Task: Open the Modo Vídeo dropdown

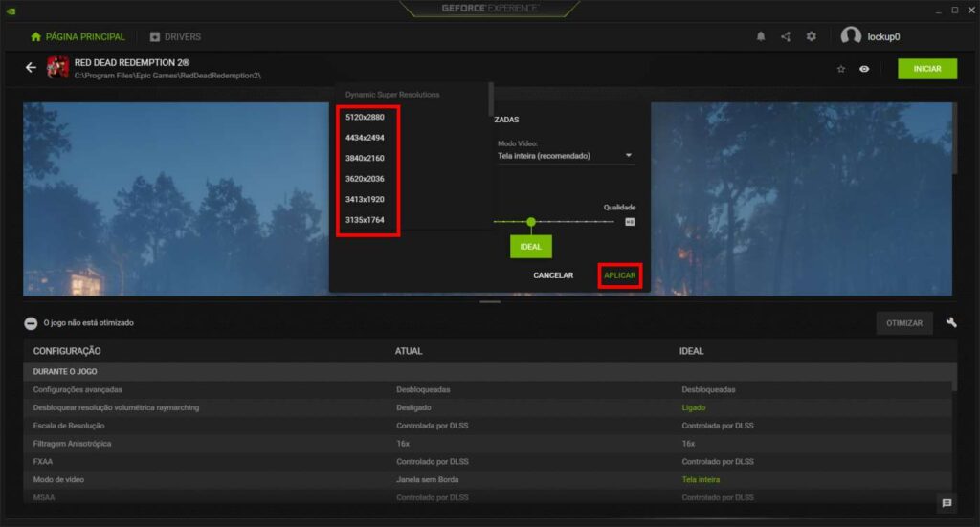Action: 566,156
